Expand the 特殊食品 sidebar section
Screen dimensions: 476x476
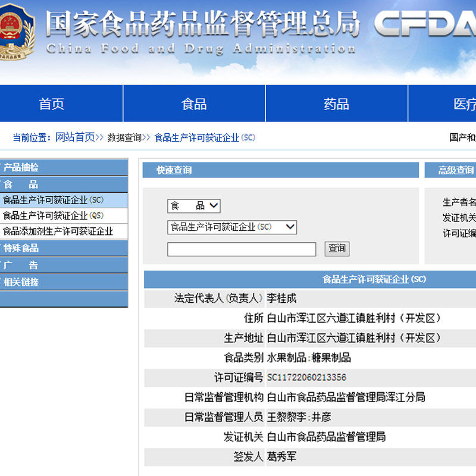[x=64, y=248]
